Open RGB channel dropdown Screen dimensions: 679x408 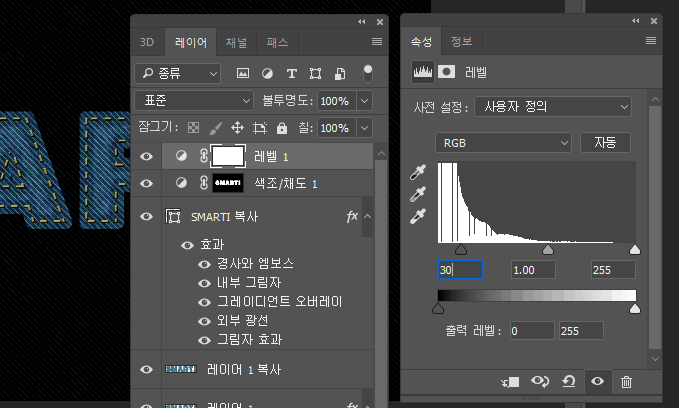503,143
